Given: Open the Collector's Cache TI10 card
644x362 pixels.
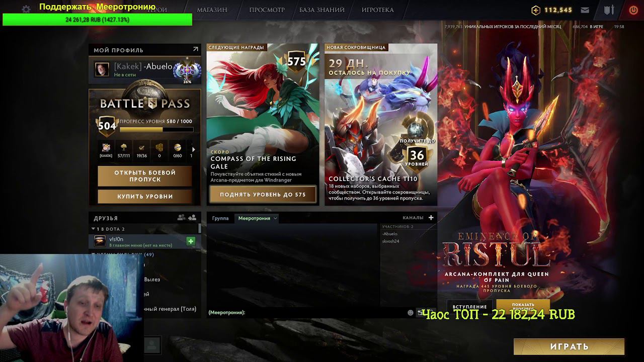Looking at the screenshot, I should coord(381,124).
